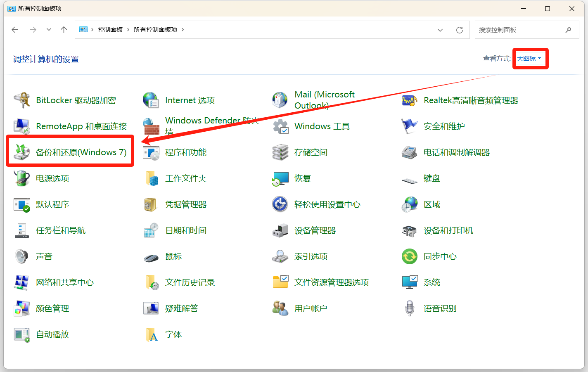Open the recent locations chevron dropdown

49,30
